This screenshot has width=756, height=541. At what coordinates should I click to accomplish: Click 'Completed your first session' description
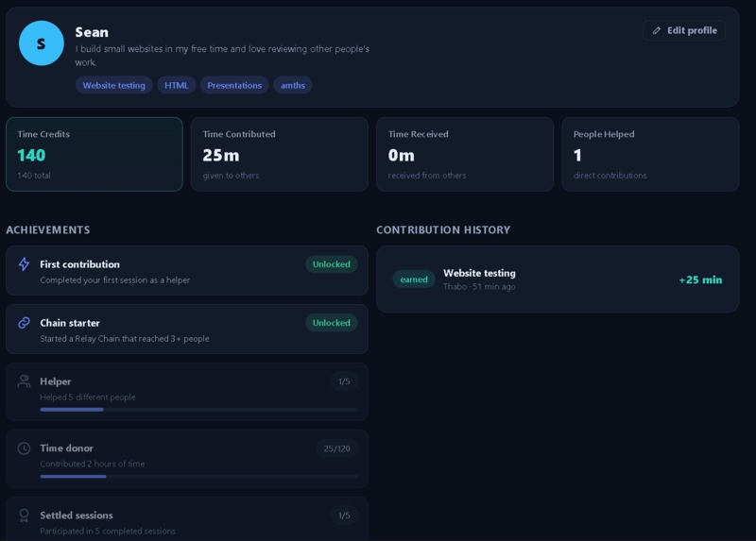[x=114, y=279]
